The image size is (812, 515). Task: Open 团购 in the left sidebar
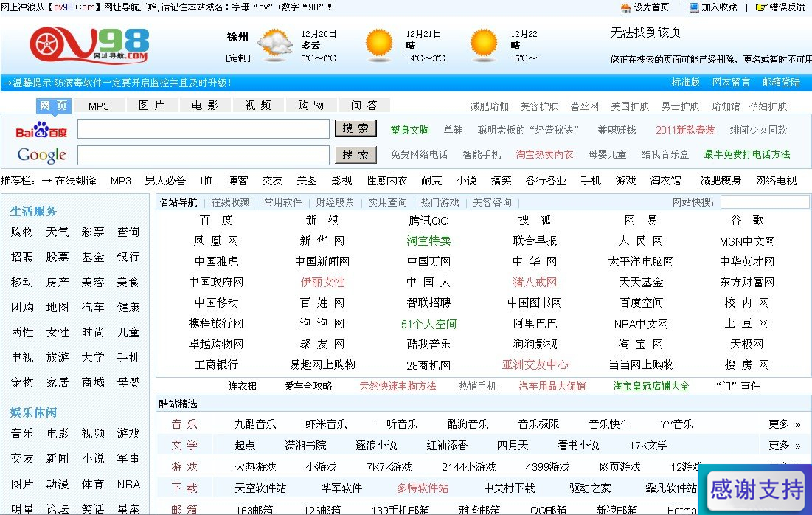pos(21,307)
